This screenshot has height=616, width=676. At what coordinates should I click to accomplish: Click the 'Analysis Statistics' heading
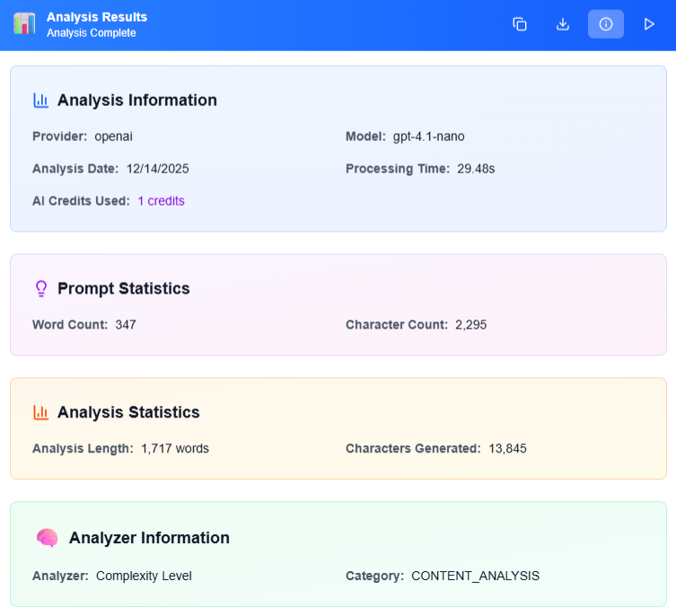128,412
